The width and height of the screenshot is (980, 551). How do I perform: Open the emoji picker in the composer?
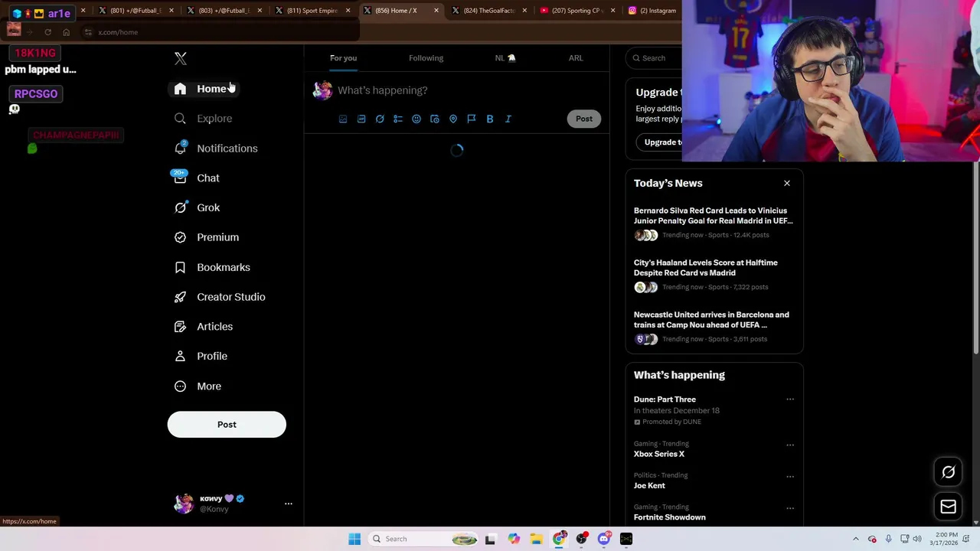416,119
